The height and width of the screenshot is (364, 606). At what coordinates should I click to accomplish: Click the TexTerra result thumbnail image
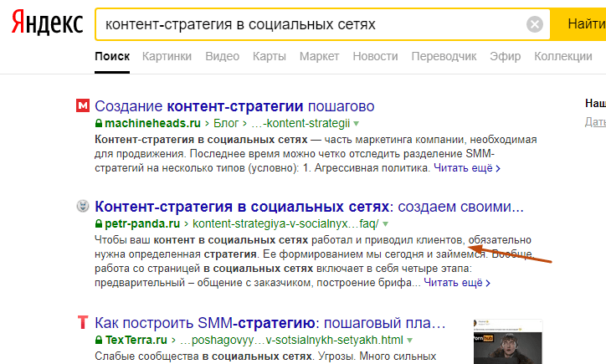pyautogui.click(x=508, y=341)
